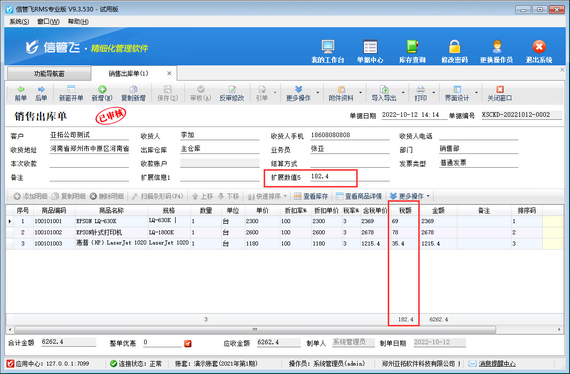Screen dimensions: 570x374
Task: Click 查看库存 button
Action: pyautogui.click(x=311, y=196)
